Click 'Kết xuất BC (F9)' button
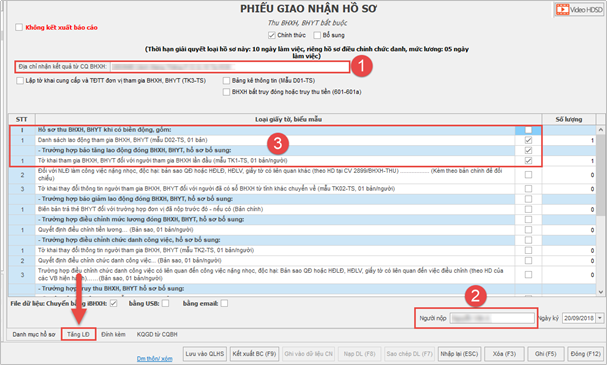This screenshot has height=365, width=607. point(254,354)
